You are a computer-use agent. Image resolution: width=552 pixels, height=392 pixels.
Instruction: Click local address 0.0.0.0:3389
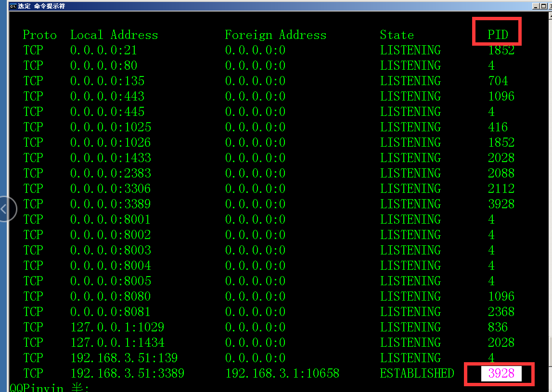coord(111,204)
